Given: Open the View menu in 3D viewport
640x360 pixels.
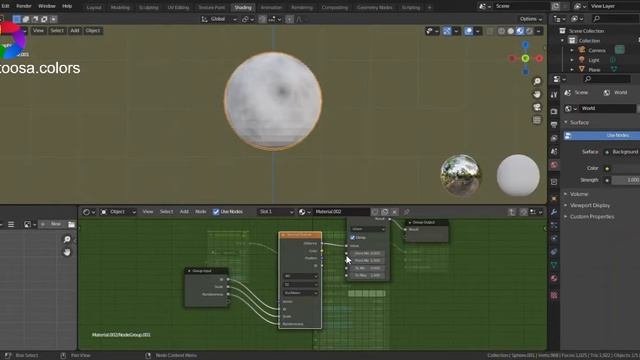Looking at the screenshot, I should (x=38, y=31).
